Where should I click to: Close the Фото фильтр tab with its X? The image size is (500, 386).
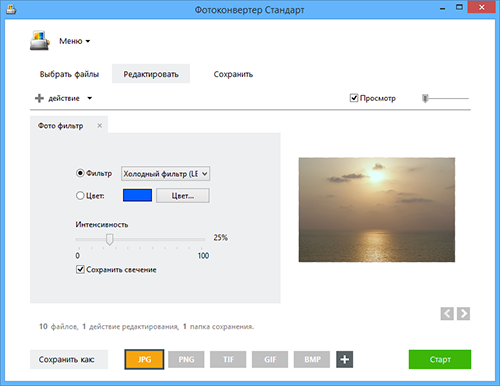(x=100, y=126)
